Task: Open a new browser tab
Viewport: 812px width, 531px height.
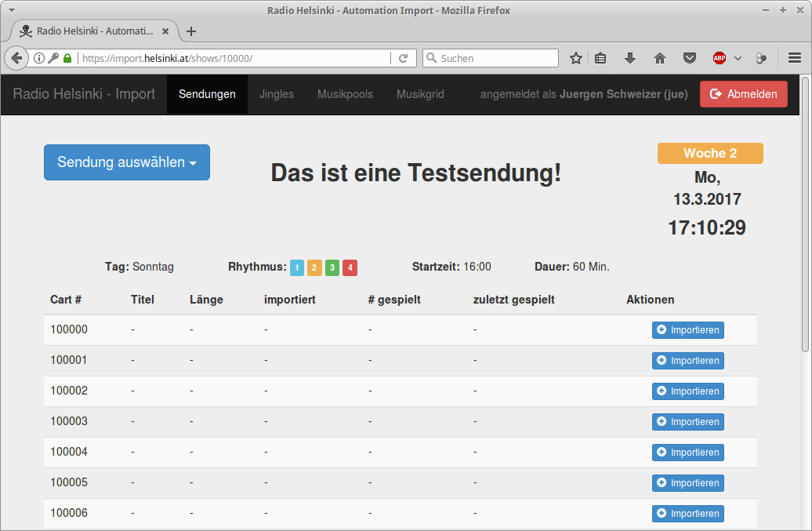Action: point(191,31)
